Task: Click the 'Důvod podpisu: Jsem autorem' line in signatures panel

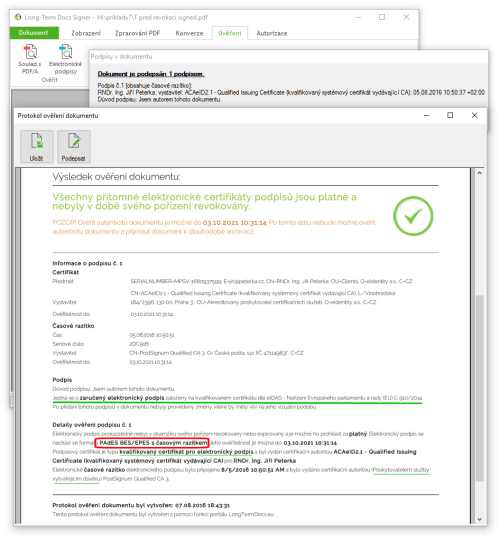Action: tap(159, 100)
